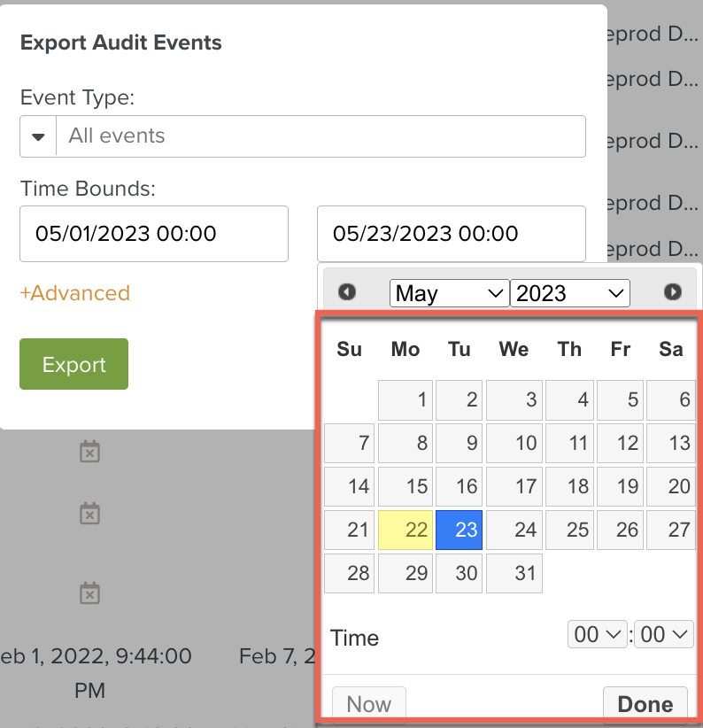The height and width of the screenshot is (728, 703).
Task: Click the green Export button
Action: [73, 364]
